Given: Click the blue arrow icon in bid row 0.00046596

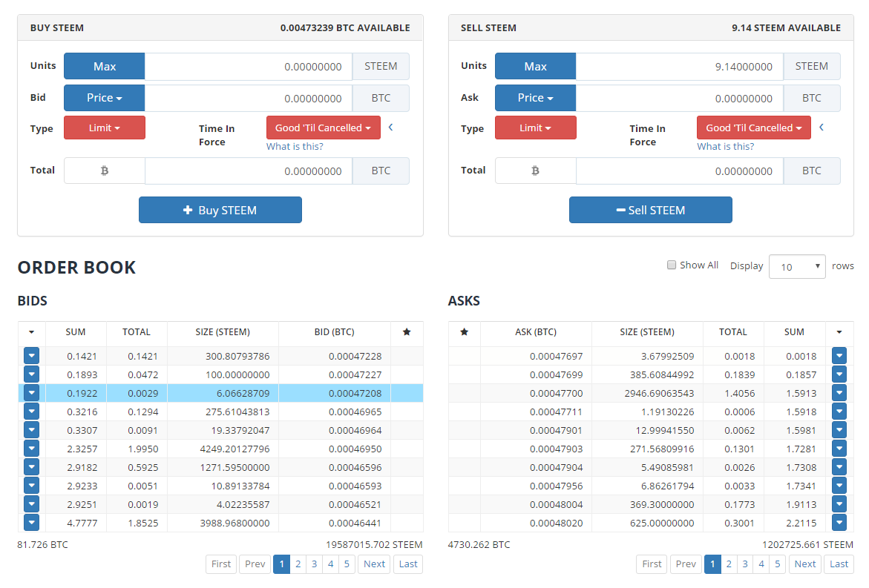Looking at the screenshot, I should pyautogui.click(x=32, y=467).
